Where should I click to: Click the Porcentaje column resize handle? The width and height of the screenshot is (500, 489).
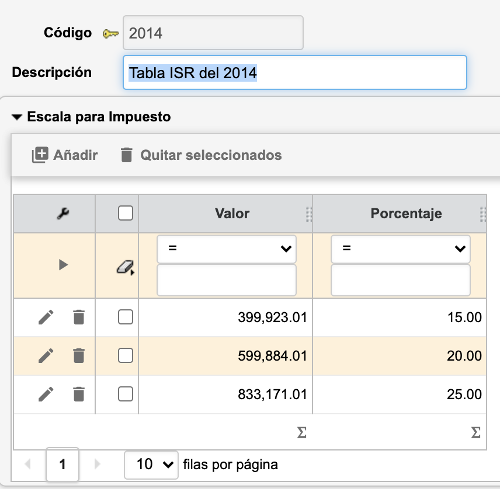coord(483,214)
